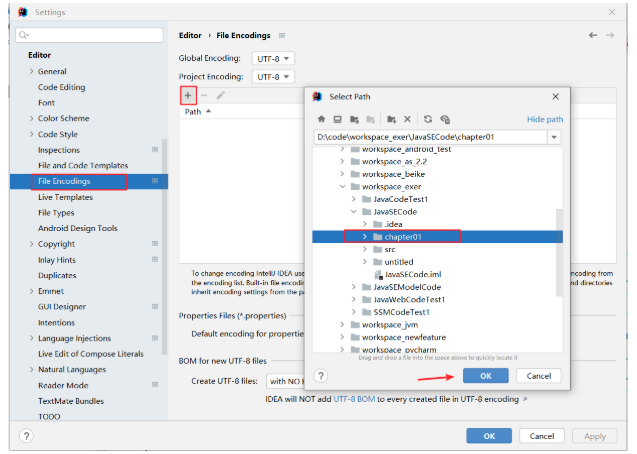Expand the Code Style node
The width and height of the screenshot is (637, 454).
31,134
